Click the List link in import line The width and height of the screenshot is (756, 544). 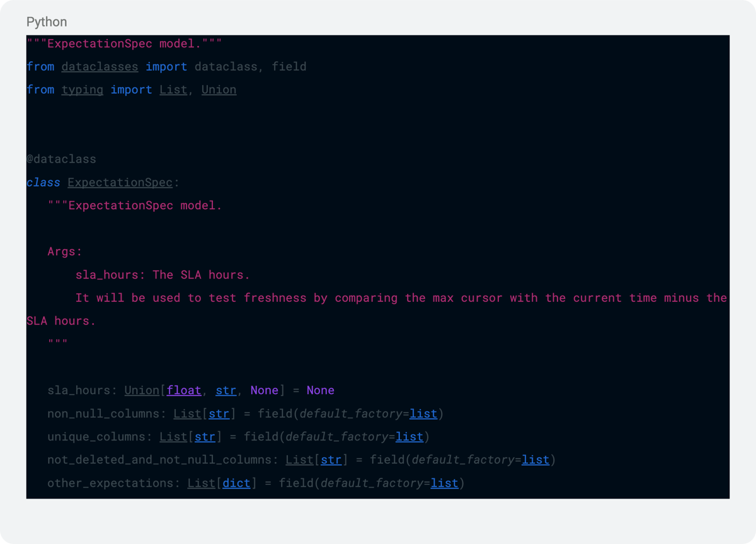pos(173,90)
